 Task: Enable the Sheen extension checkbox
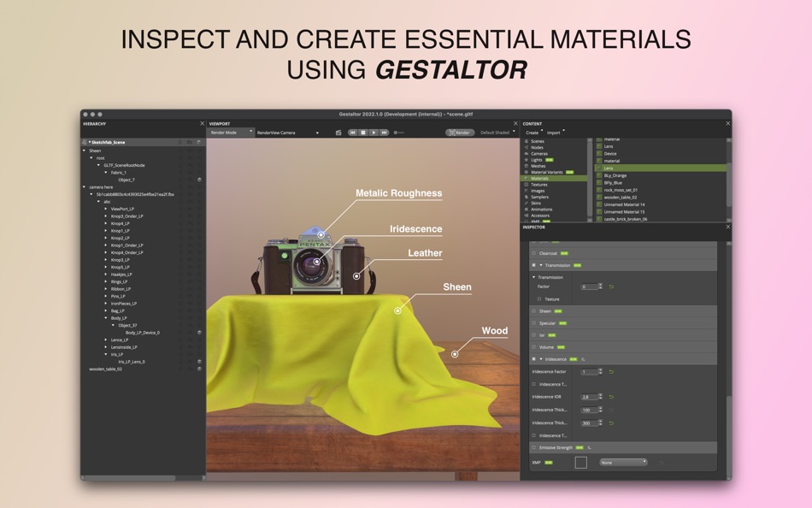(534, 311)
